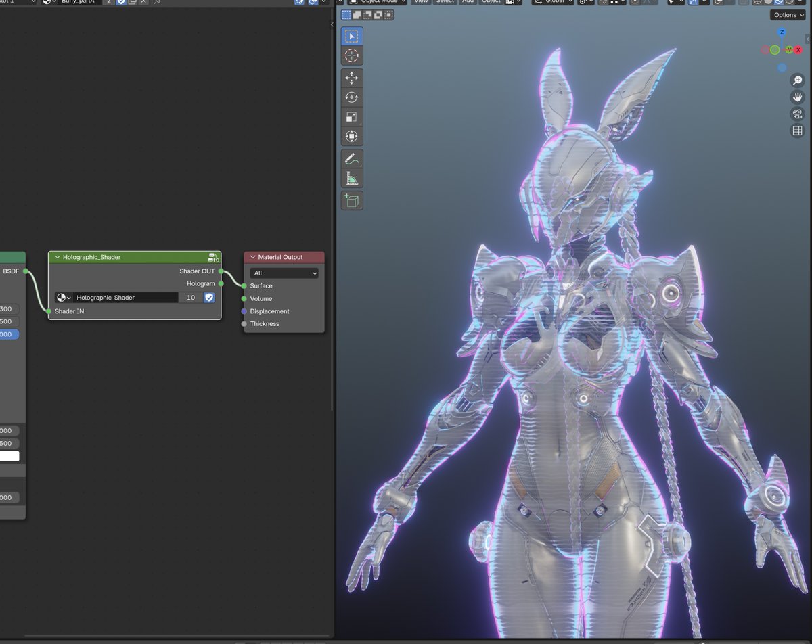Image resolution: width=812 pixels, height=644 pixels.
Task: Collapse the Material Output node
Action: click(x=252, y=257)
